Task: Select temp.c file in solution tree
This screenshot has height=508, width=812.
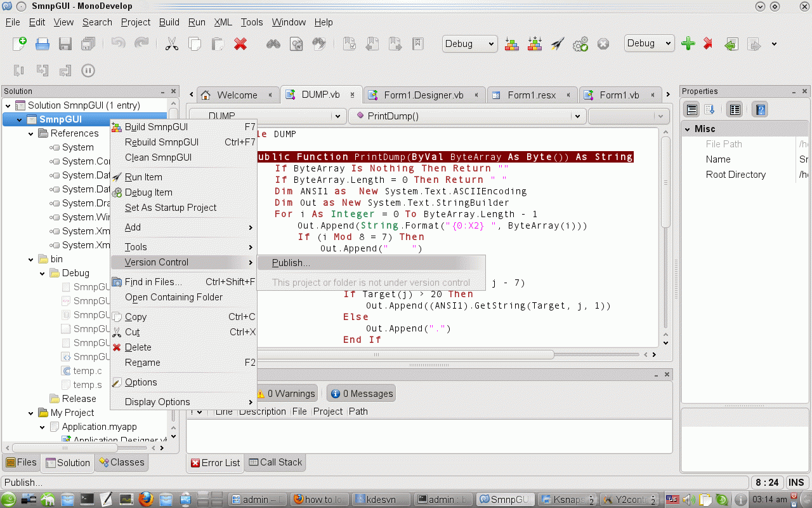Action: click(88, 371)
